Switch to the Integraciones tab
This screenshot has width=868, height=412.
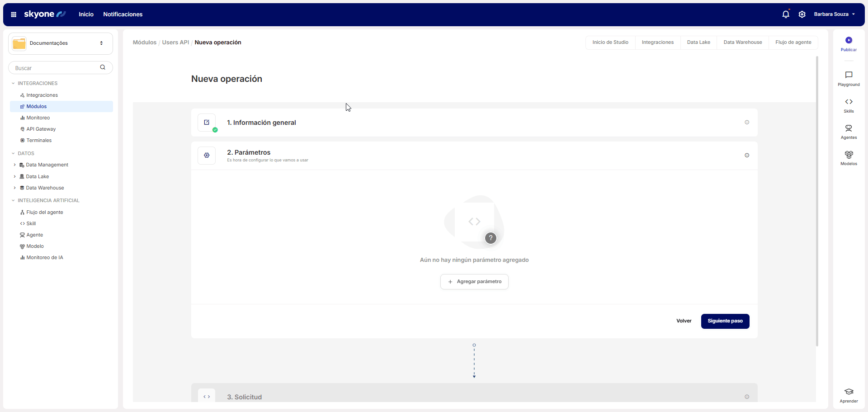pyautogui.click(x=657, y=43)
